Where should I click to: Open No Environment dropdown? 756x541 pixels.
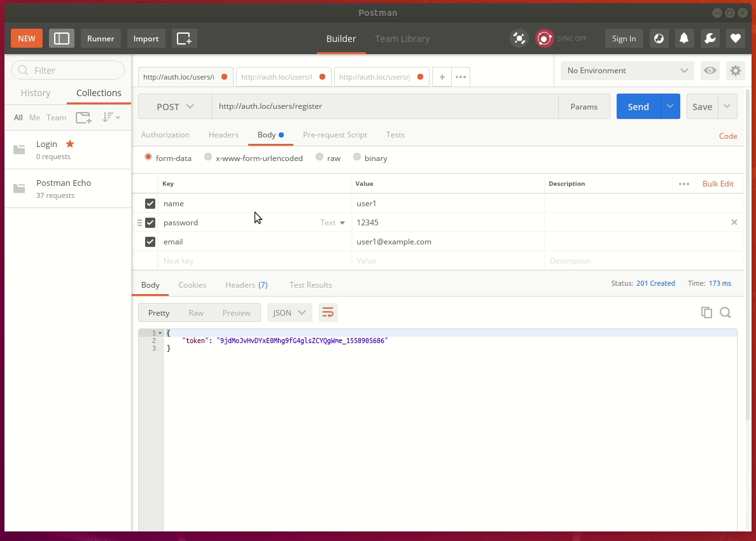pos(627,71)
